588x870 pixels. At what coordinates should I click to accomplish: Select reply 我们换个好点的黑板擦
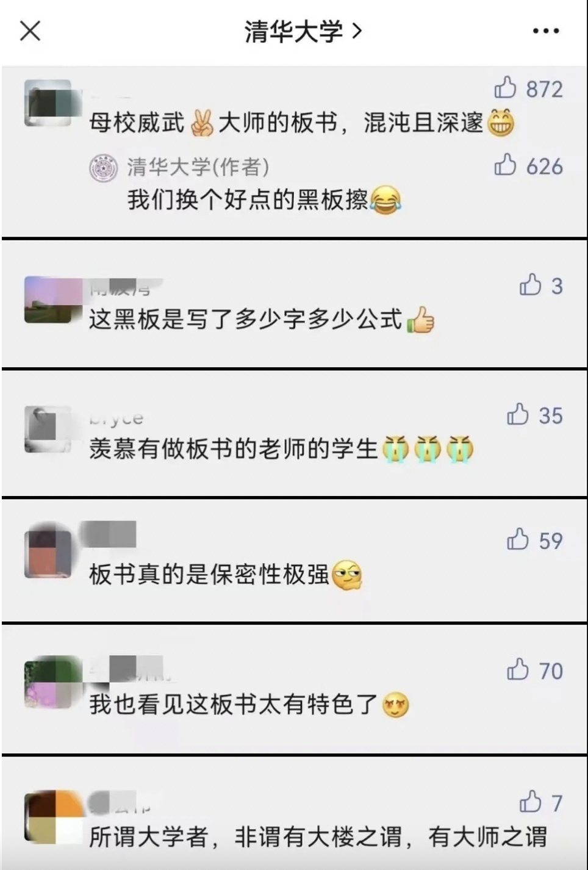pyautogui.click(x=264, y=200)
